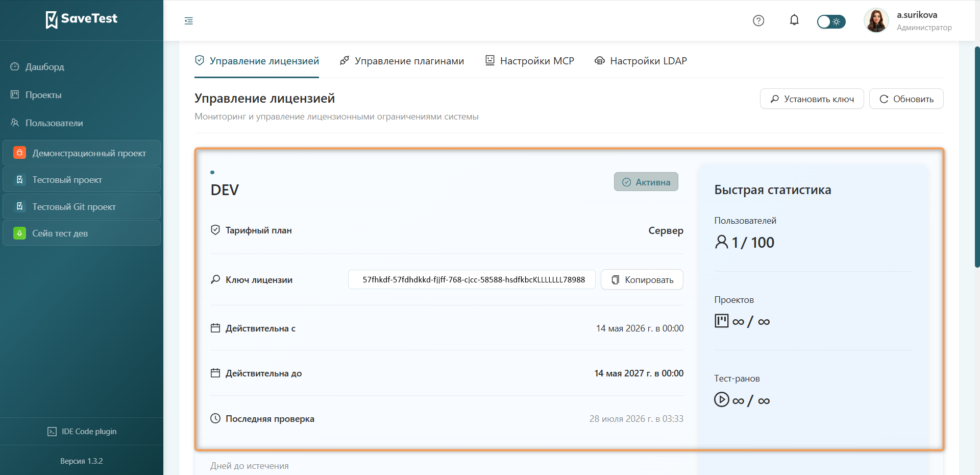Image resolution: width=980 pixels, height=475 pixels.
Task: Open Пользователи in sidebar
Action: click(x=82, y=123)
